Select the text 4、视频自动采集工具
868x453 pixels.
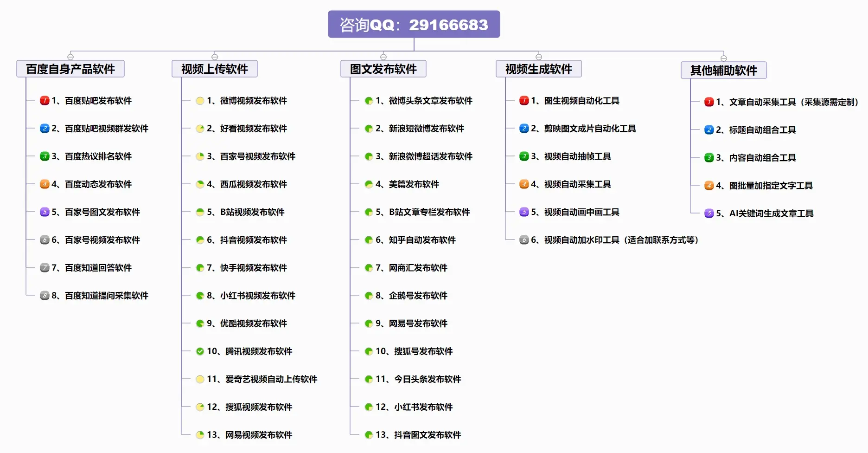571,184
